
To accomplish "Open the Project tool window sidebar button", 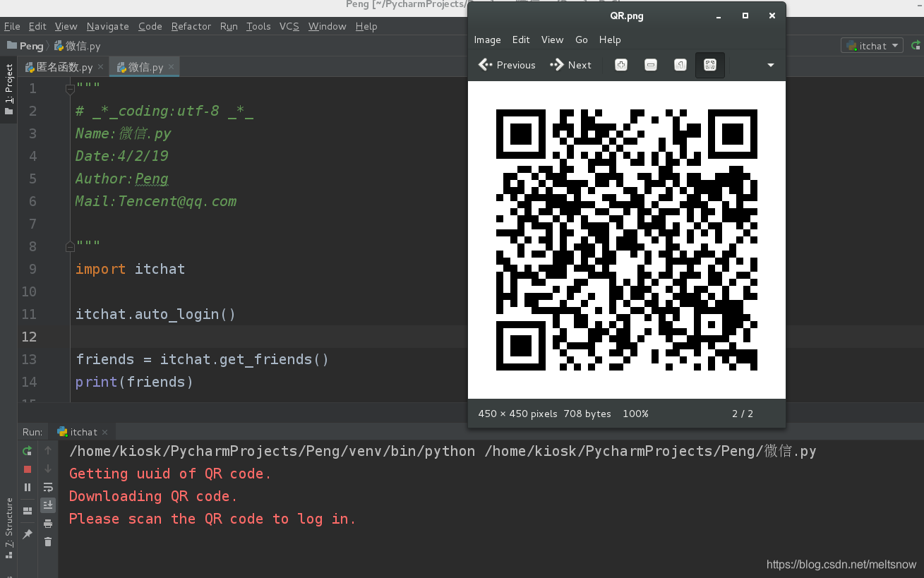I will tap(9, 90).
